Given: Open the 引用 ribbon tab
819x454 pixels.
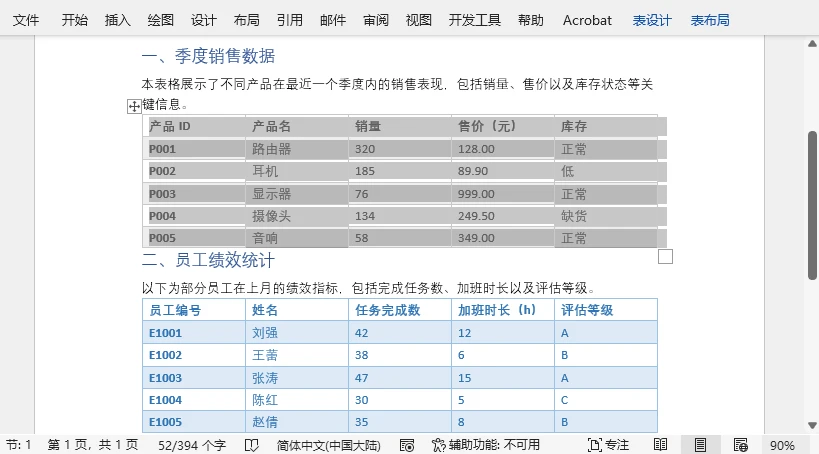Looking at the screenshot, I should [290, 20].
